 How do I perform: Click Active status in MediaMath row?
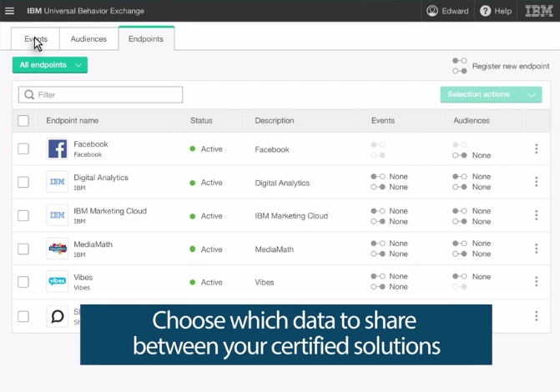(206, 249)
